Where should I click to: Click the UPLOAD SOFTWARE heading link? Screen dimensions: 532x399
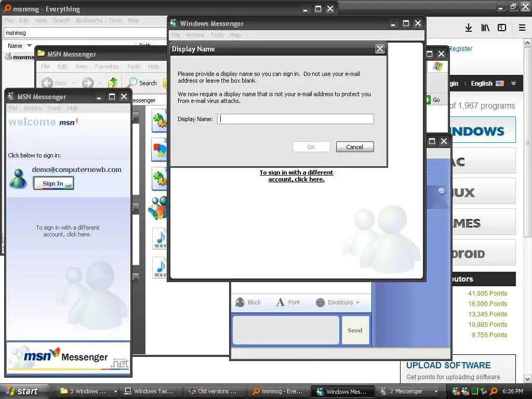[448, 365]
